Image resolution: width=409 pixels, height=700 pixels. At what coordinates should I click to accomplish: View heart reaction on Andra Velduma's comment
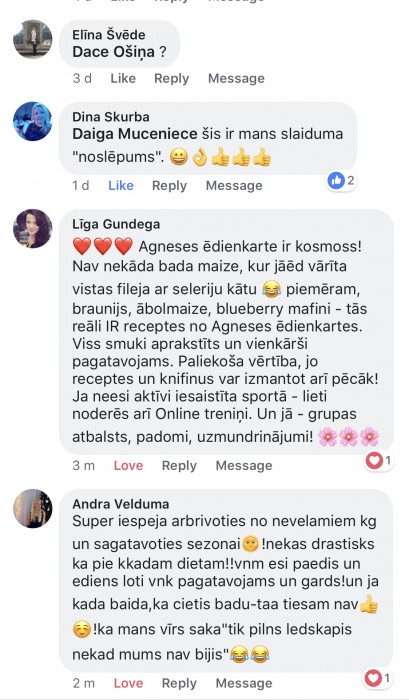pyautogui.click(x=378, y=678)
